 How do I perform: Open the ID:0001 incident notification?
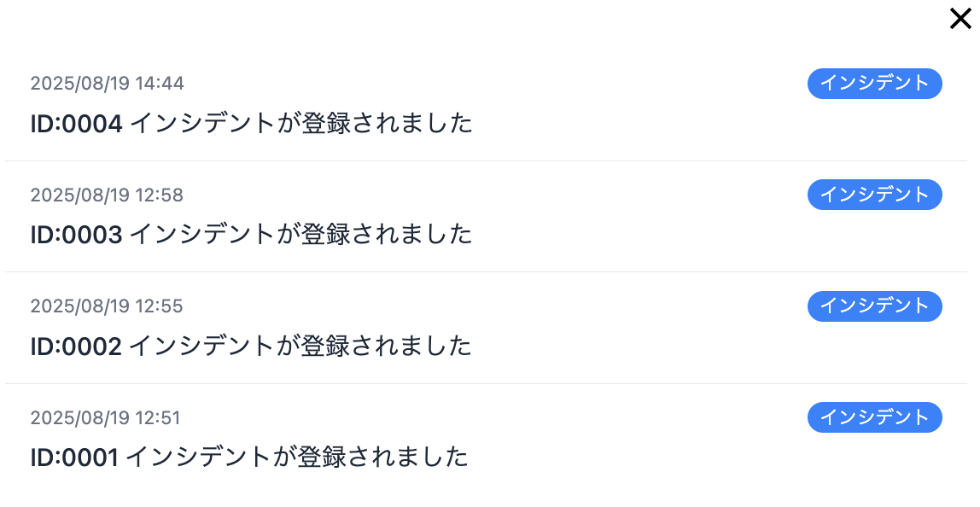point(249,457)
